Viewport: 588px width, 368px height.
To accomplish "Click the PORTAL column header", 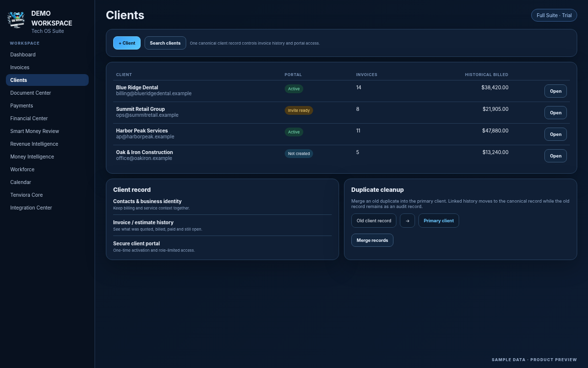I will 293,75.
